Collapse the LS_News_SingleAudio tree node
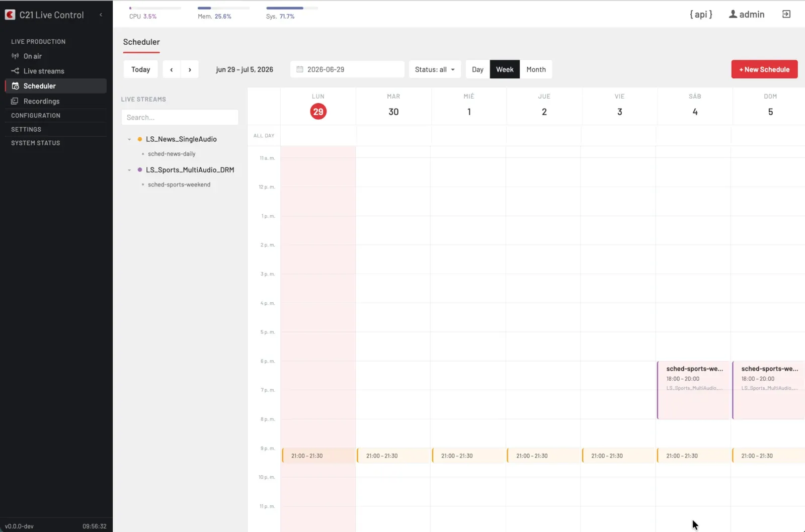This screenshot has width=805, height=532. click(129, 139)
